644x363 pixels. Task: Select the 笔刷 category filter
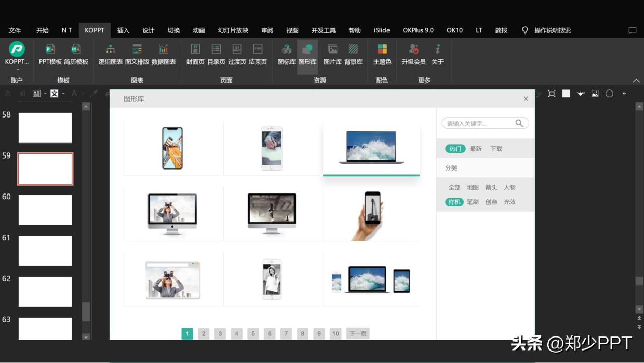pos(473,202)
